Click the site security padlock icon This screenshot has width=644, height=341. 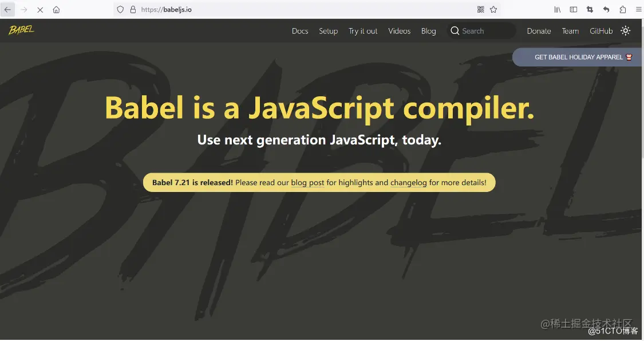point(133,10)
